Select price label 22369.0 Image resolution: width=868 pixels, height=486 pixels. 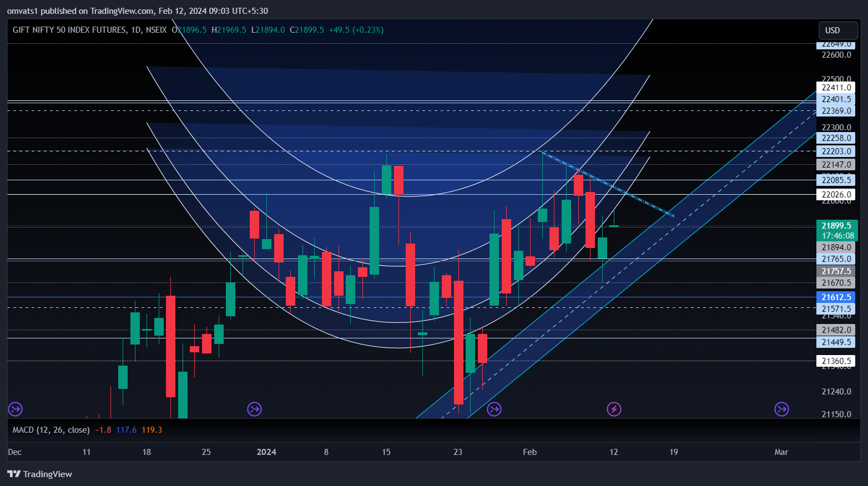click(x=836, y=111)
